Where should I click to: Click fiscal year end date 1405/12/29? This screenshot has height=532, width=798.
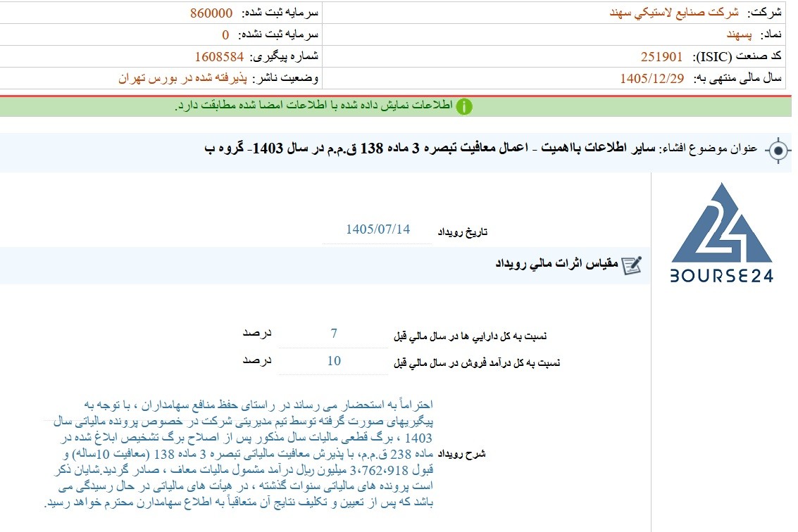[652, 78]
